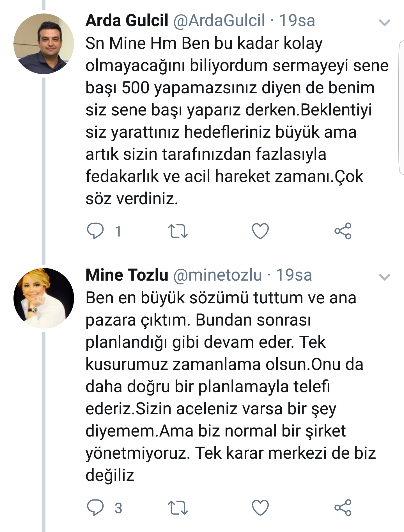This screenshot has height=532, width=404.
Task: Open Mine Tozlu's tweet text for details
Action: tap(231, 386)
